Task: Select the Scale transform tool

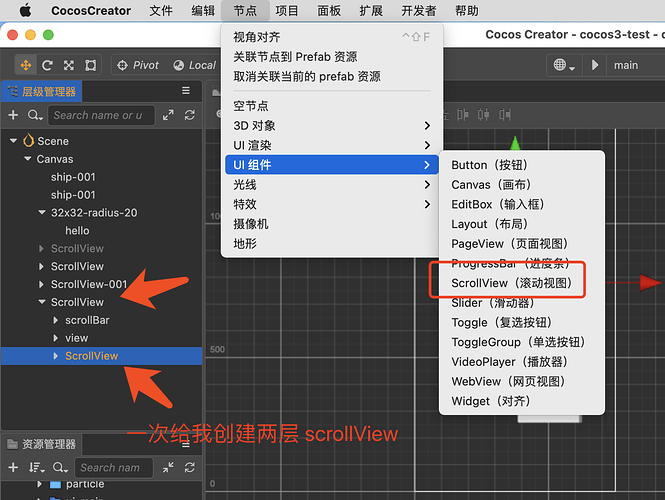Action: 69,65
